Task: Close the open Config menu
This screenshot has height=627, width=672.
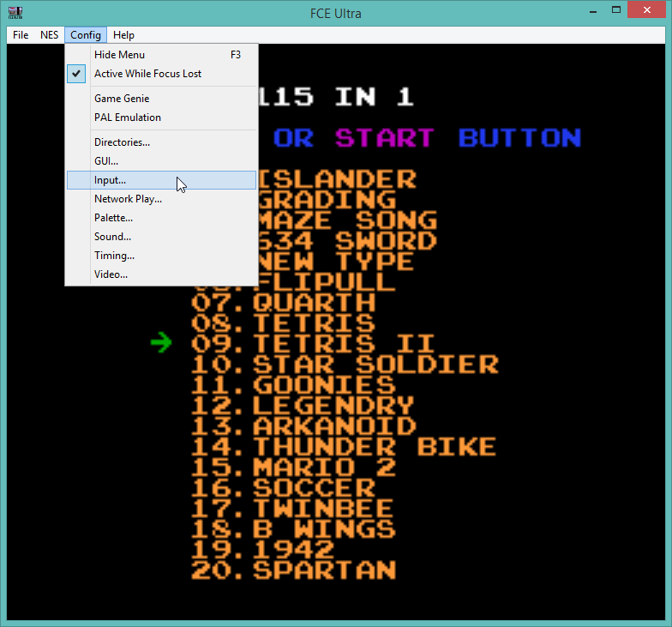Action: [86, 35]
